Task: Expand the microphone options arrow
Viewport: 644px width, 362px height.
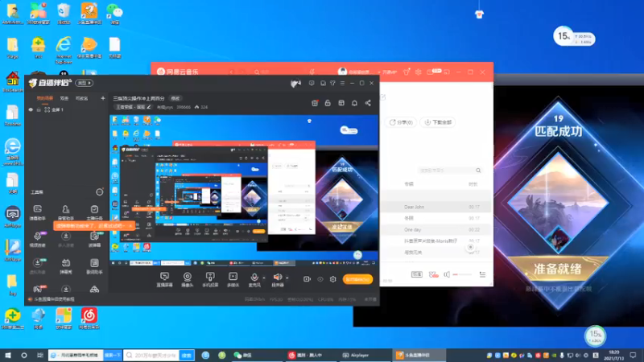Action: click(264, 278)
